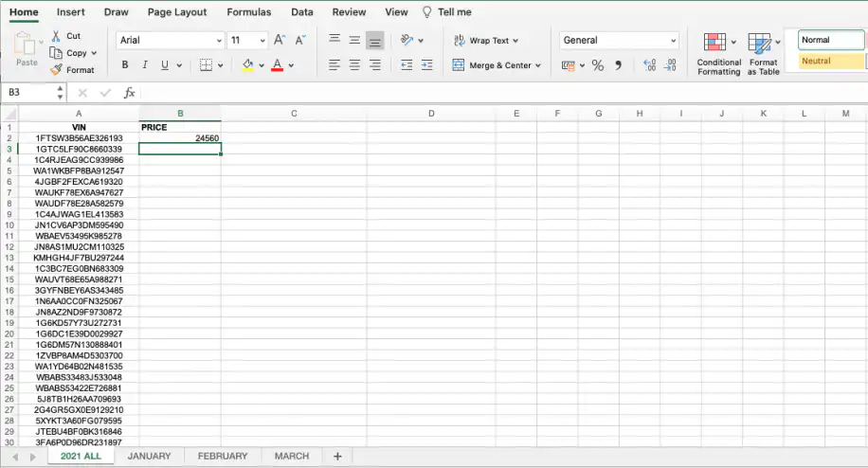Select the Neutral cell style

point(831,61)
